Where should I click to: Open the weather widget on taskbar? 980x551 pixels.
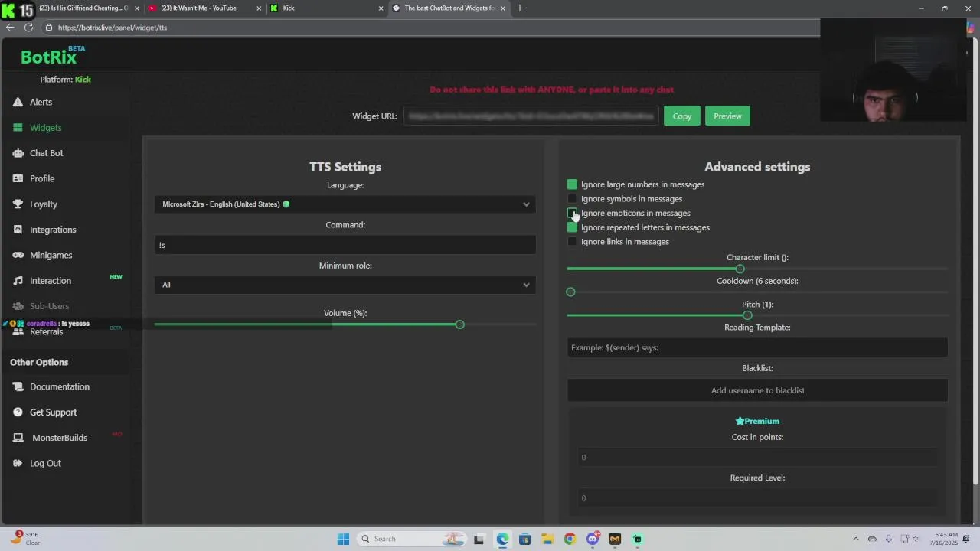[x=25, y=539]
